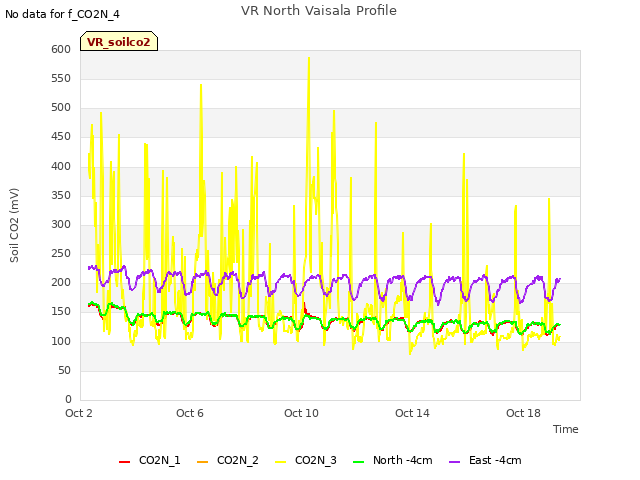Click the 300 y-axis tick label

[61, 224]
